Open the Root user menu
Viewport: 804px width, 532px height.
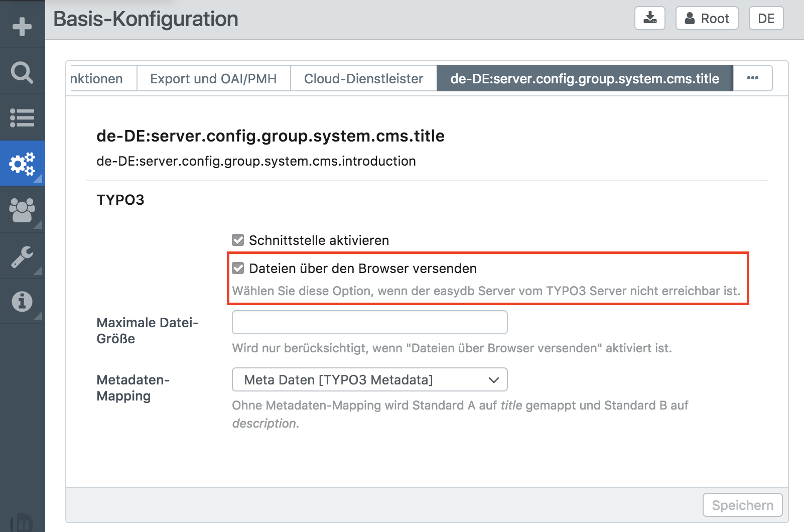(x=707, y=19)
